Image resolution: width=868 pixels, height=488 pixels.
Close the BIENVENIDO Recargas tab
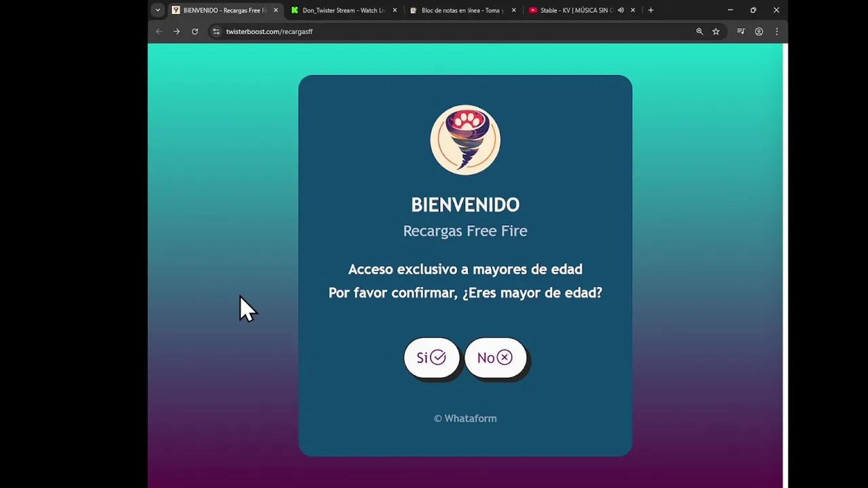click(x=275, y=10)
